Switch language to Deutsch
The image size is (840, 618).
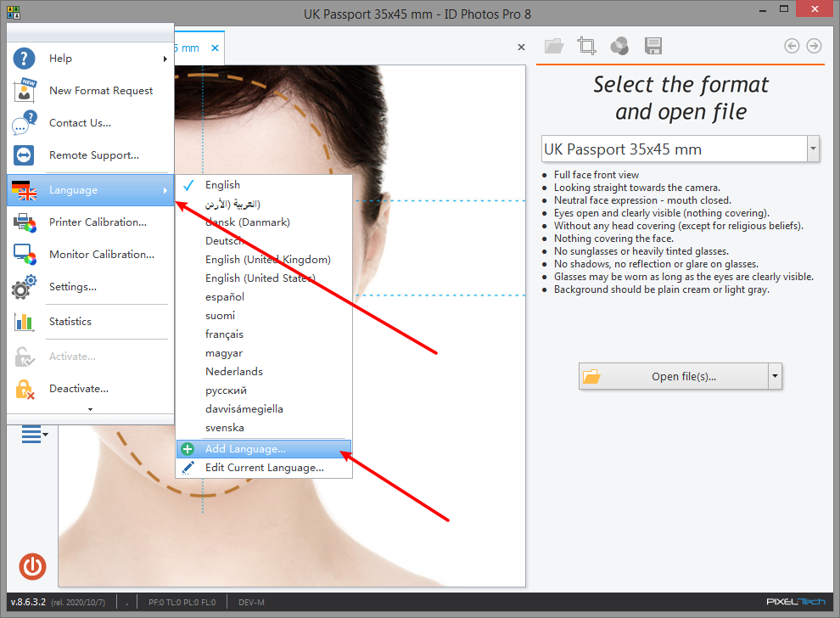coord(264,241)
